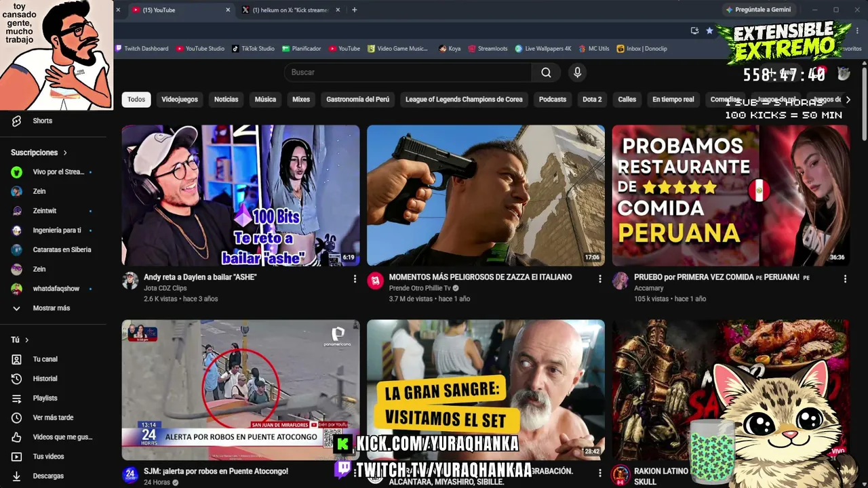This screenshot has height=488, width=868.
Task: Select the Todos filter chip
Action: 136,100
